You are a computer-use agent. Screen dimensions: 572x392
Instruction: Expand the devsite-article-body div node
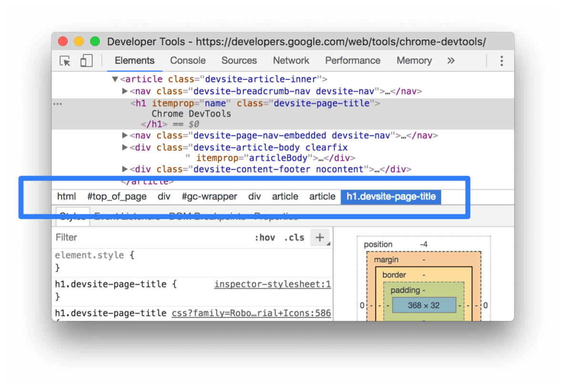(125, 147)
